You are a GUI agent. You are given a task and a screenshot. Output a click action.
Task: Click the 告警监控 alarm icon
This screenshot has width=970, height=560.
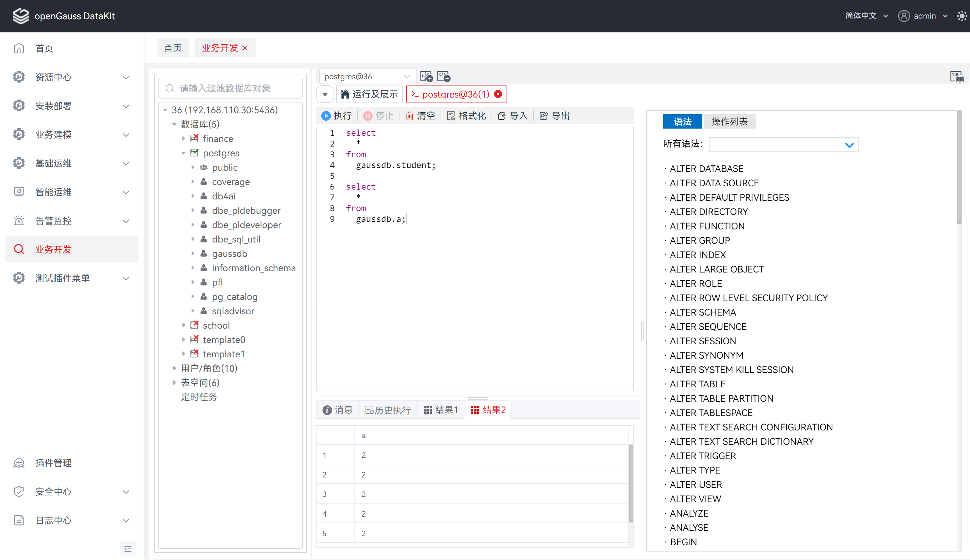pyautogui.click(x=19, y=220)
